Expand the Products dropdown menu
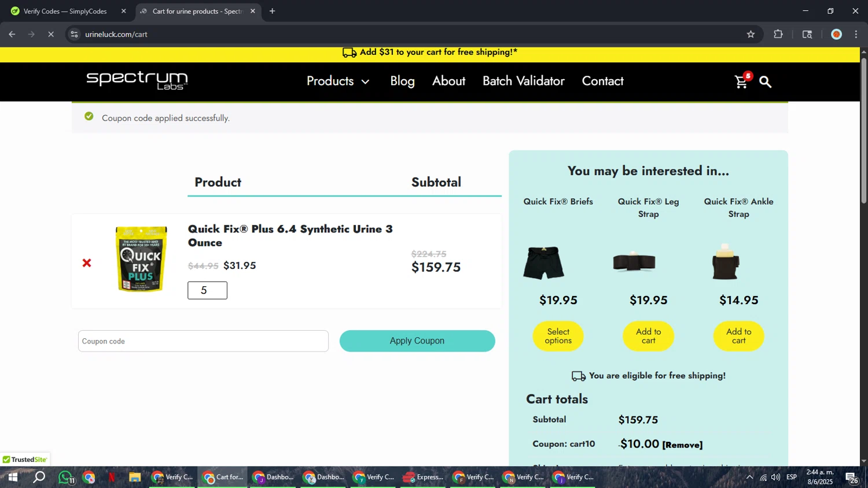 tap(338, 81)
